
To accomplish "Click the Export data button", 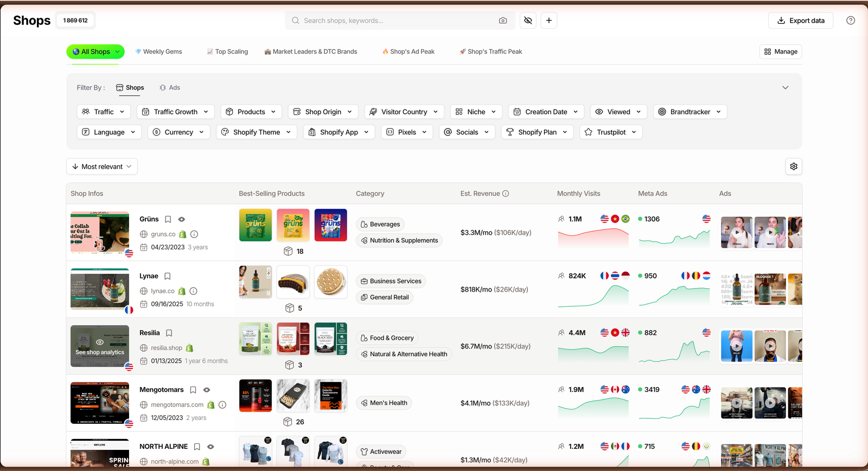I will (x=801, y=21).
